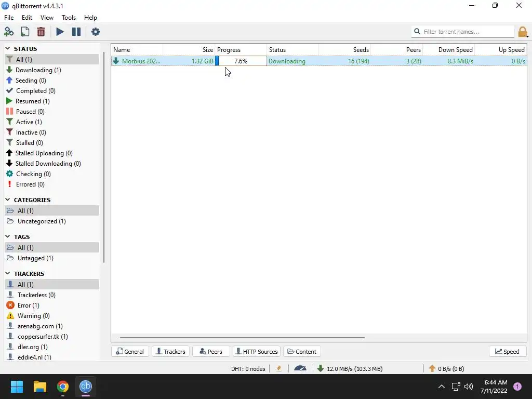Select the Checking (0) filter
This screenshot has width=532, height=399.
(x=52, y=174)
